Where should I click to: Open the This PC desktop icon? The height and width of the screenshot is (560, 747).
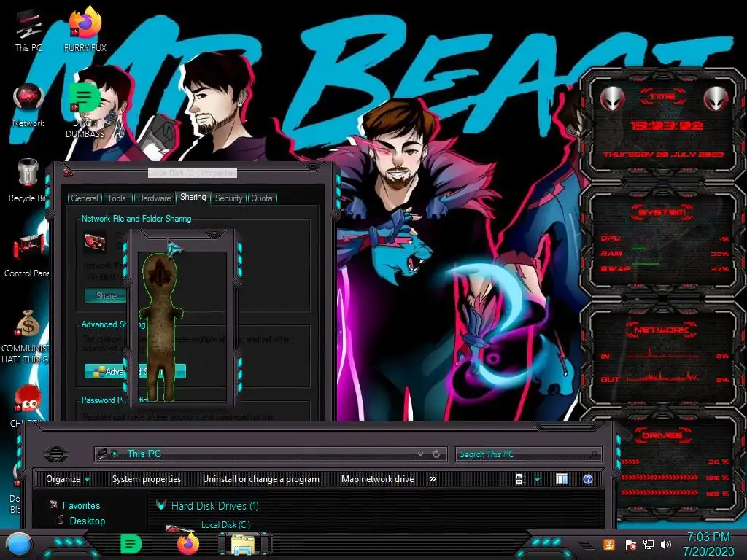tap(28, 31)
